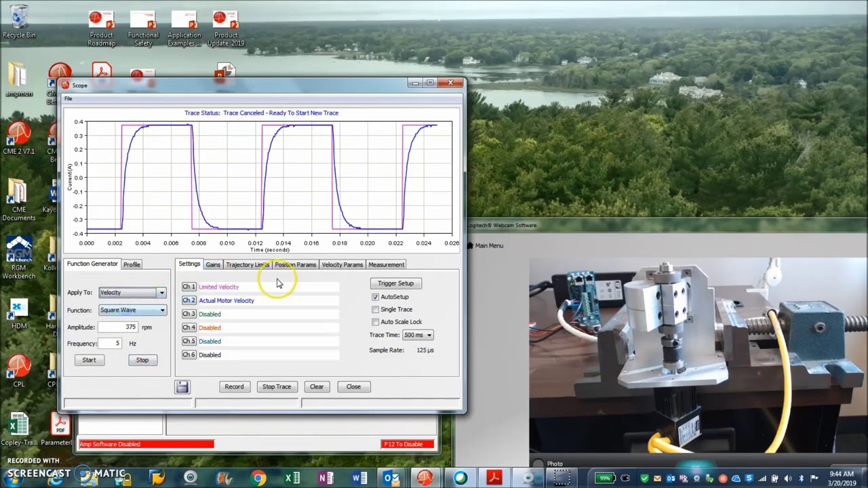Click the save trace floppy disk icon

click(x=182, y=387)
